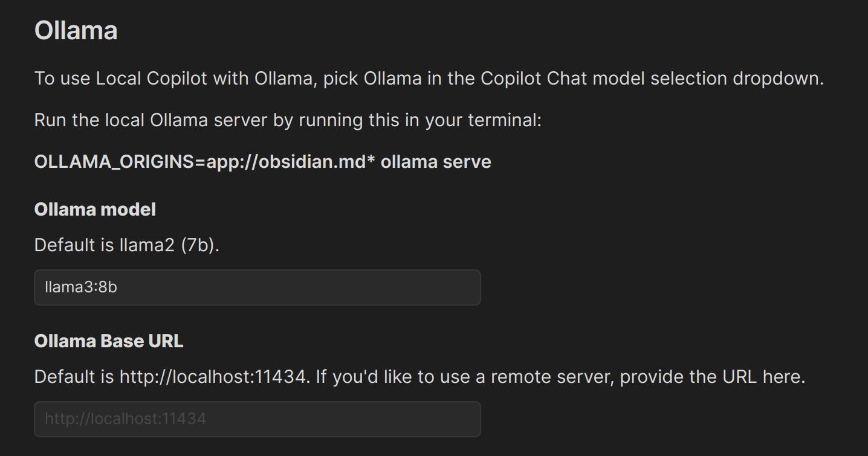
Task: Click "app://obsidian.md*" in the command line
Action: 291,162
